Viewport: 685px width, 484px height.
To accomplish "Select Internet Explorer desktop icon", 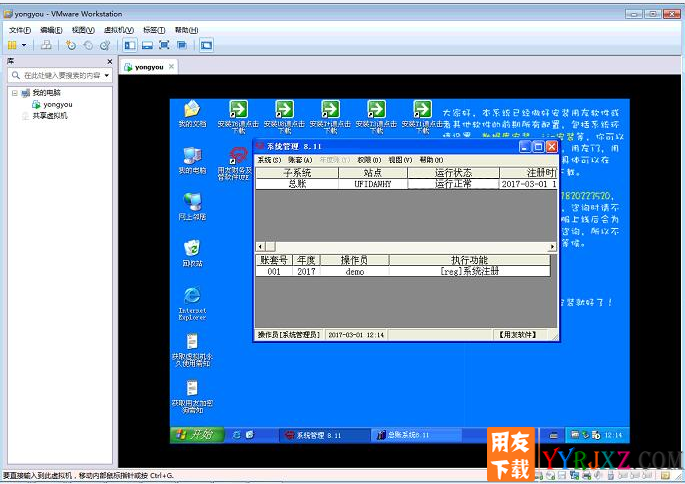I will click(192, 303).
